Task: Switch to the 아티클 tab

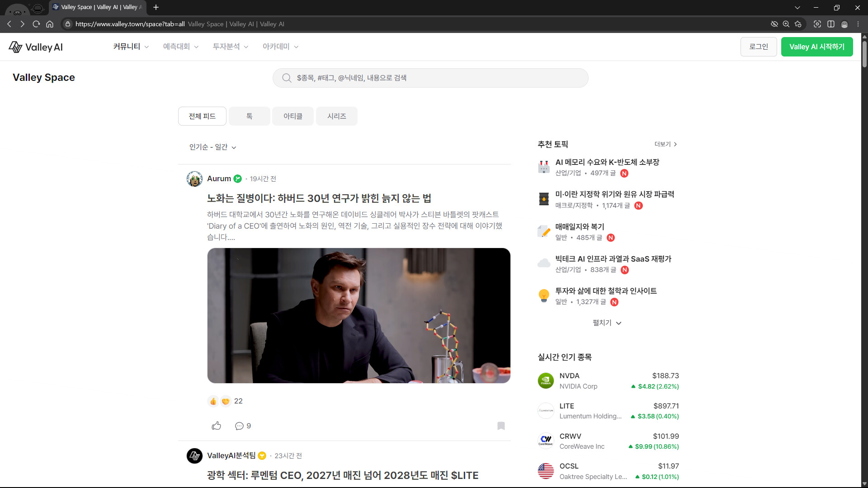Action: pos(292,116)
